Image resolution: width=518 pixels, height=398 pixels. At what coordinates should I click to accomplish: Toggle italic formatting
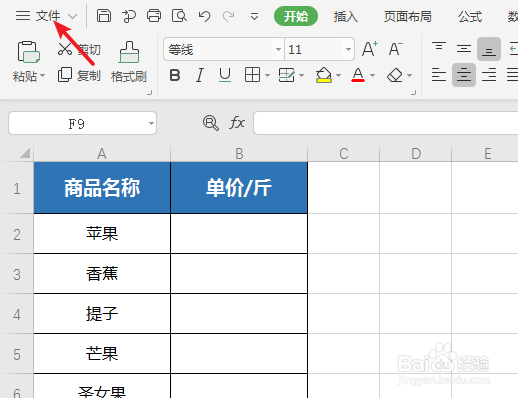pyautogui.click(x=200, y=75)
